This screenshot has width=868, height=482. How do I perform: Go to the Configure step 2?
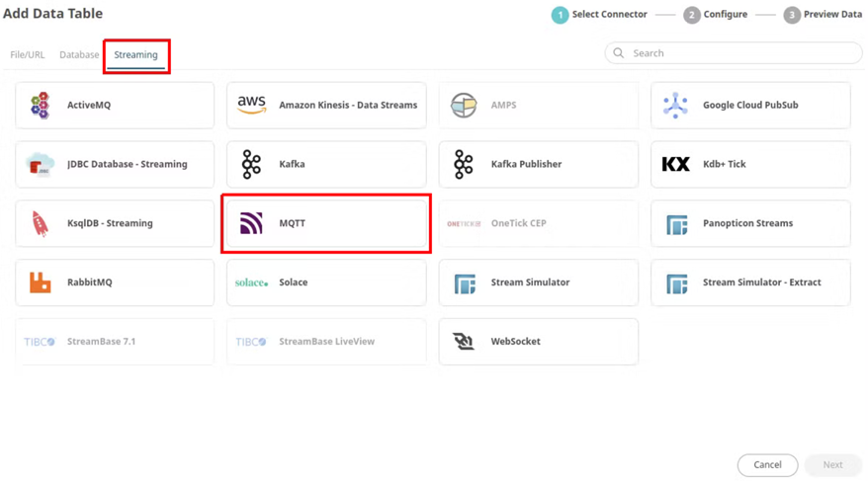[716, 15]
